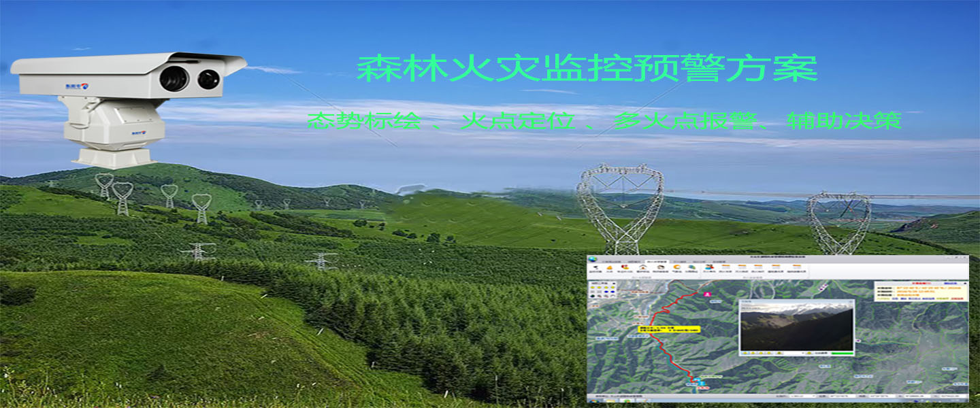Click the pink fire marker on the map
The height and width of the screenshot is (408, 980).
[706, 294]
